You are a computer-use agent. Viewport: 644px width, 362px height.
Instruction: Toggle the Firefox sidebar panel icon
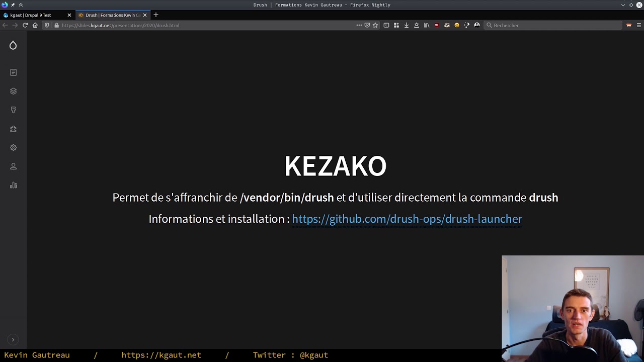coord(386,25)
